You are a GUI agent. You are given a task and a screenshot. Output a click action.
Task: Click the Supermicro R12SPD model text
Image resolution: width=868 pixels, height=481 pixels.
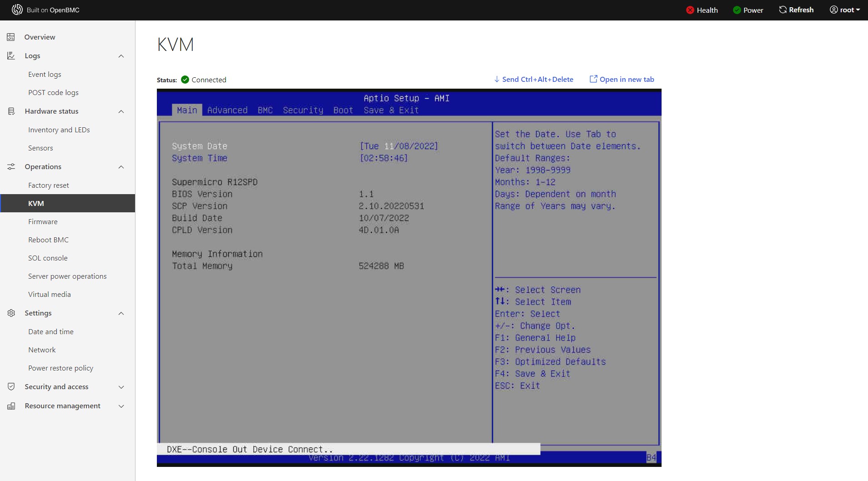[x=215, y=182]
